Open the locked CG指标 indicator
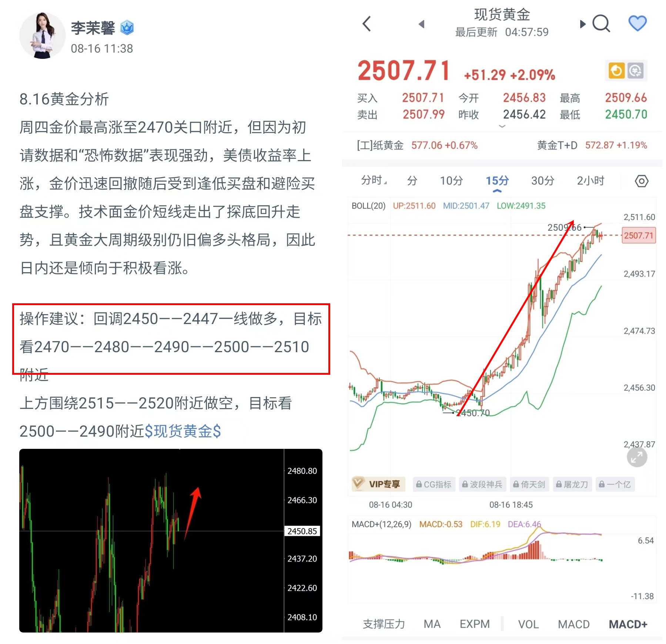This screenshot has width=666, height=644. (434, 484)
